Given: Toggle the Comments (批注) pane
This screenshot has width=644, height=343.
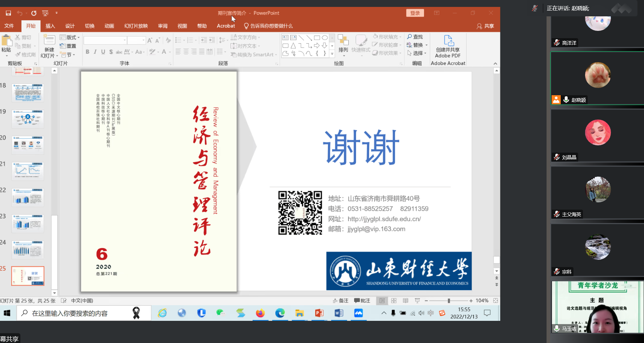Looking at the screenshot, I should (x=362, y=301).
